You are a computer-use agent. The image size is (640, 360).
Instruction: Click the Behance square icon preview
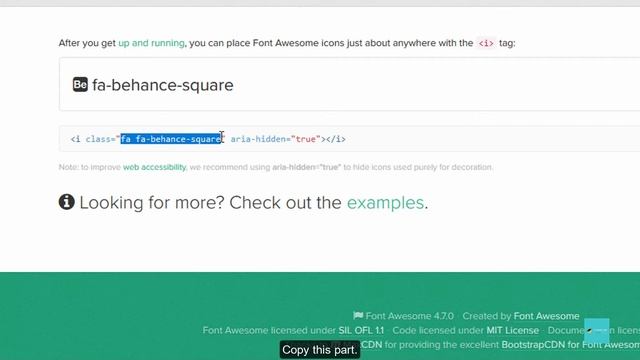pyautogui.click(x=80, y=84)
